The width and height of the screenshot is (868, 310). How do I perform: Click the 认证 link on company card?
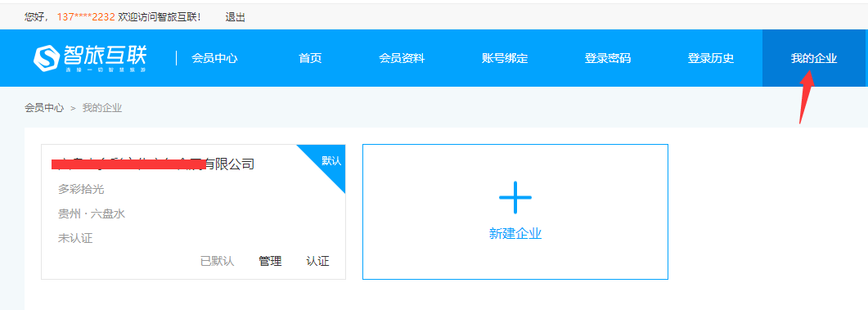(317, 261)
